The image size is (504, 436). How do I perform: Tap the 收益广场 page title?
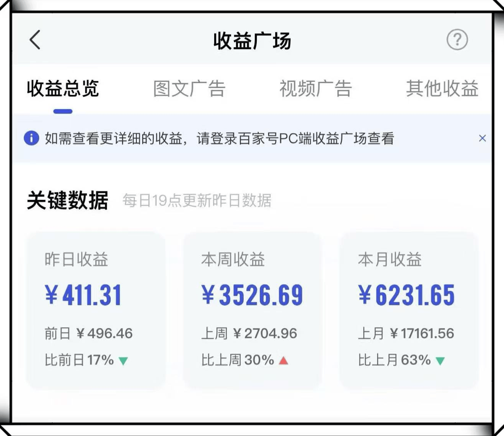[252, 41]
